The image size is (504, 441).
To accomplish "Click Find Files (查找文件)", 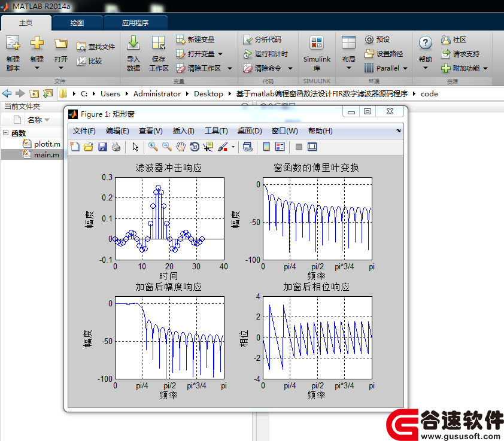I will (96, 47).
